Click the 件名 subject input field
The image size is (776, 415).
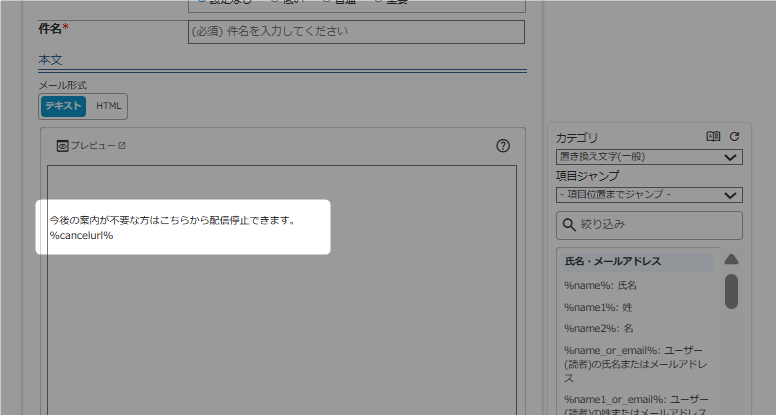pyautogui.click(x=355, y=32)
